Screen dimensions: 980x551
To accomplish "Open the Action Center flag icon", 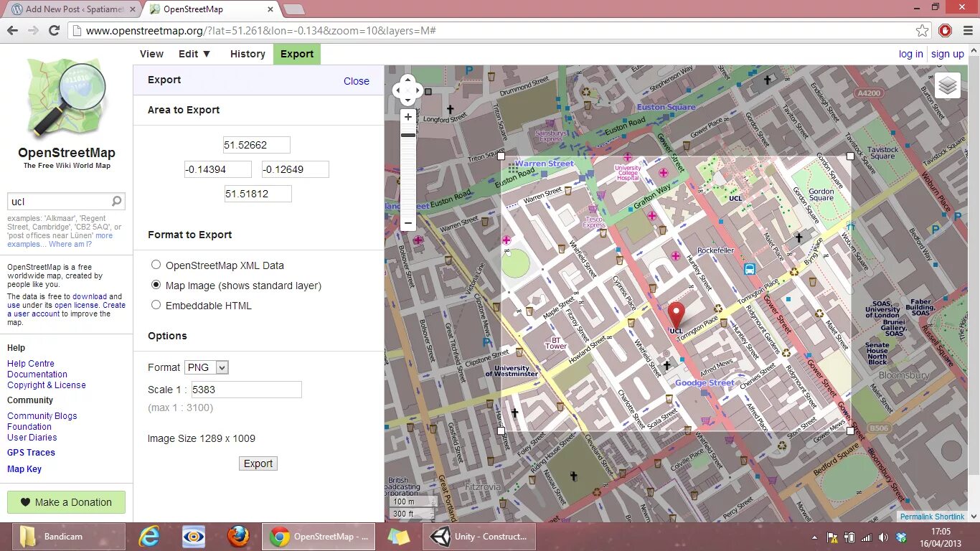I will pyautogui.click(x=833, y=537).
